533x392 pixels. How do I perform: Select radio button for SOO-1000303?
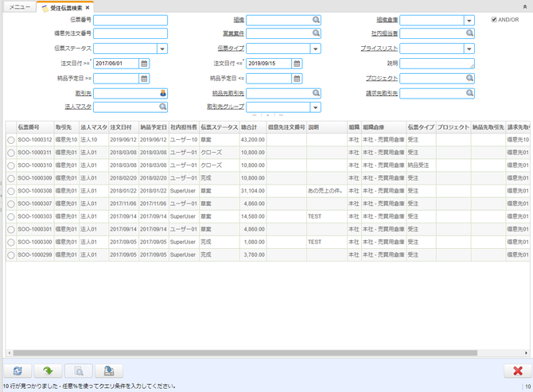click(11, 217)
